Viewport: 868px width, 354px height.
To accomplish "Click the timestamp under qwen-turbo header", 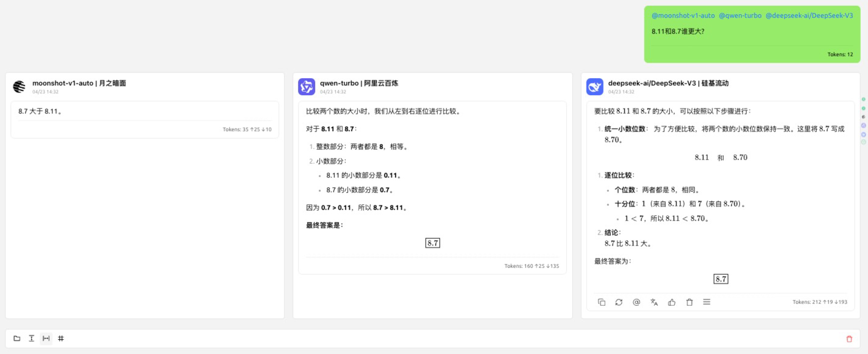I will (333, 92).
